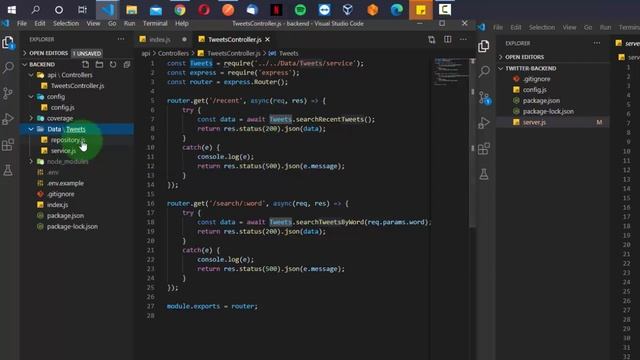Open Extensions view in left VS Code activity bar
This screenshot has height=360, width=640.
point(8,144)
